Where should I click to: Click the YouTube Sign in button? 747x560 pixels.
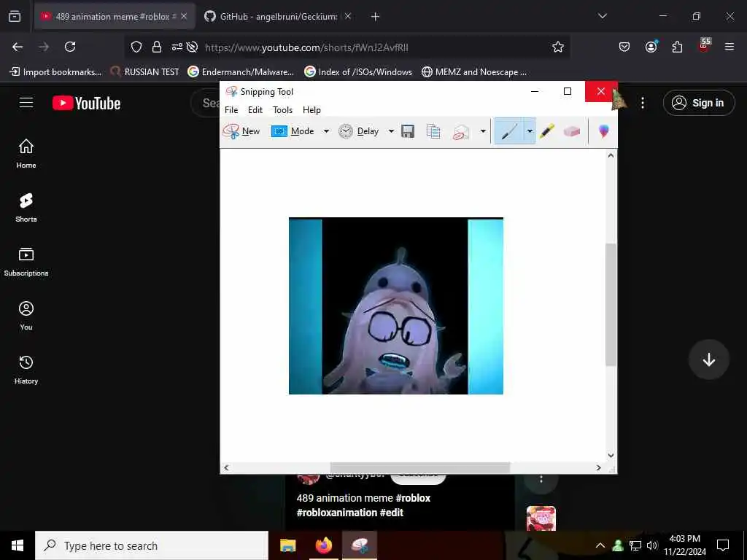pyautogui.click(x=699, y=103)
